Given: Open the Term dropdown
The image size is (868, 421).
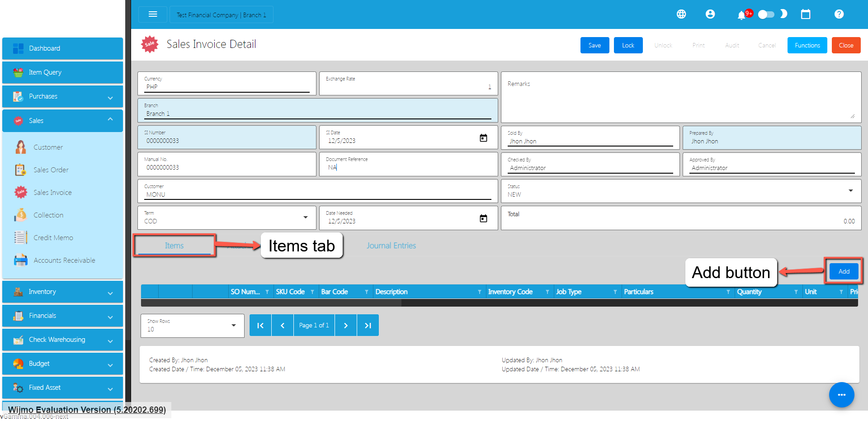Looking at the screenshot, I should click(x=306, y=218).
